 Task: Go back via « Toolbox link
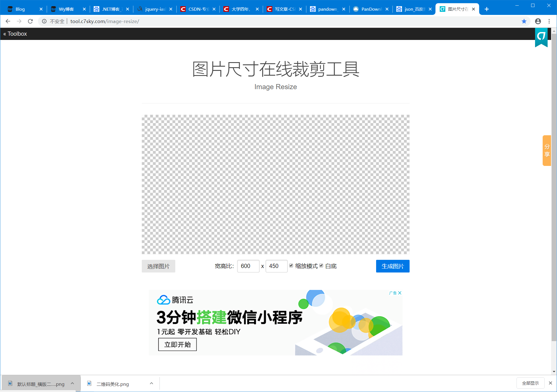coord(15,34)
